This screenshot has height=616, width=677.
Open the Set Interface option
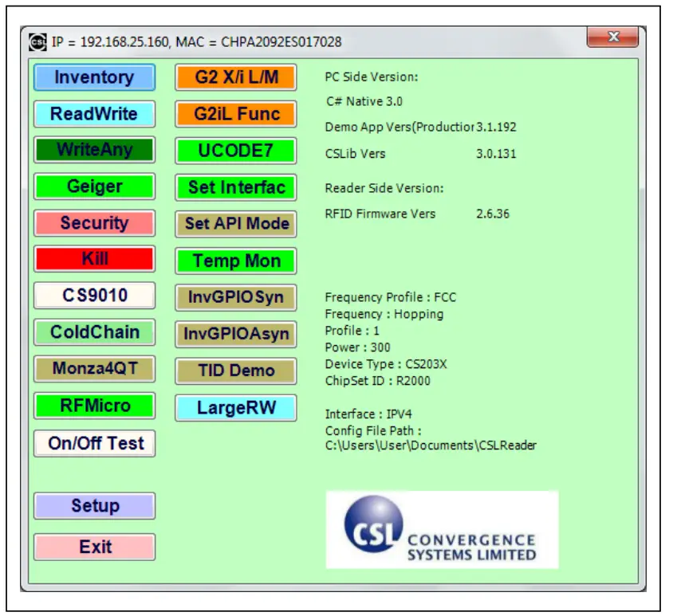tap(235, 186)
